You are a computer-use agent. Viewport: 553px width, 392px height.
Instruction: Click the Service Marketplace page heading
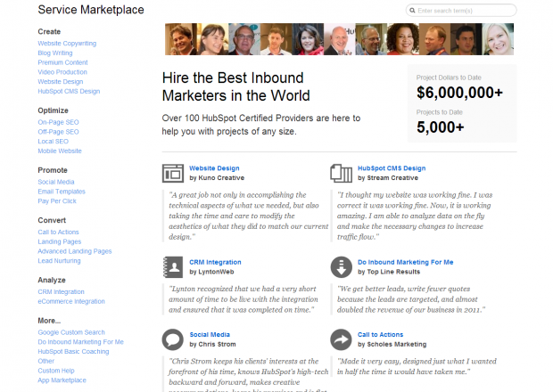[91, 10]
